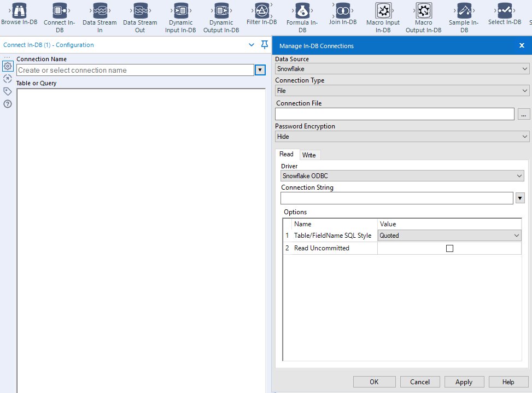Choose the Sample In-DB tool
Image resolution: width=532 pixels, height=393 pixels.
464,17
